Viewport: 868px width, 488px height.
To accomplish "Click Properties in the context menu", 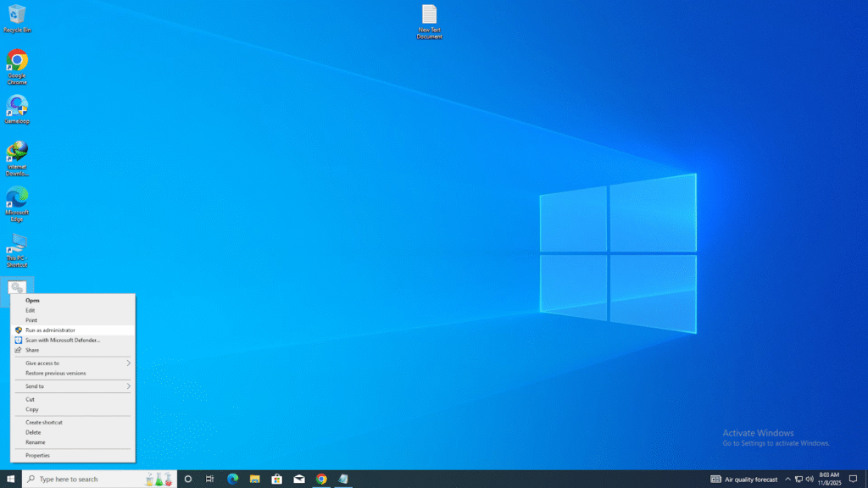I will point(37,455).
